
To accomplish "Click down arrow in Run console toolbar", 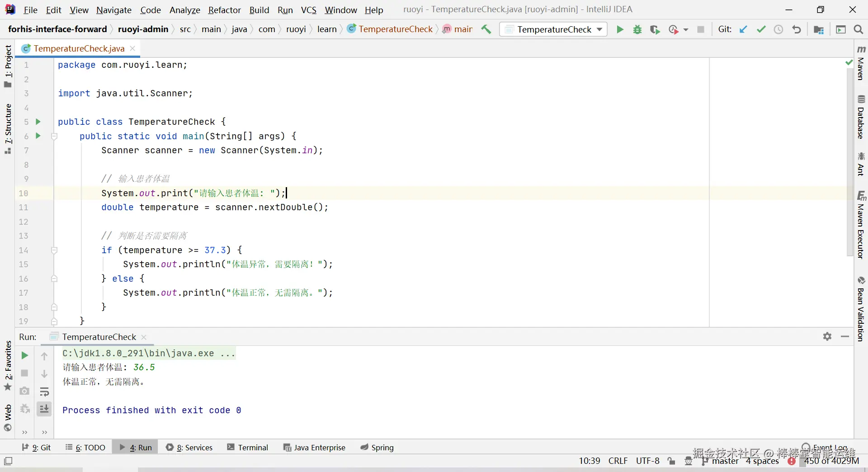I will 44,373.
